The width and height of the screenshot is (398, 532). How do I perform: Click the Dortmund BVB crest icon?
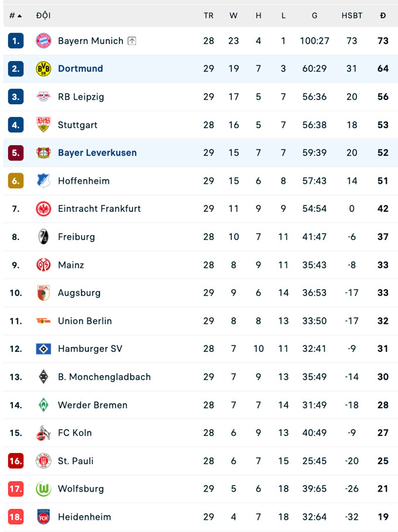tap(43, 68)
